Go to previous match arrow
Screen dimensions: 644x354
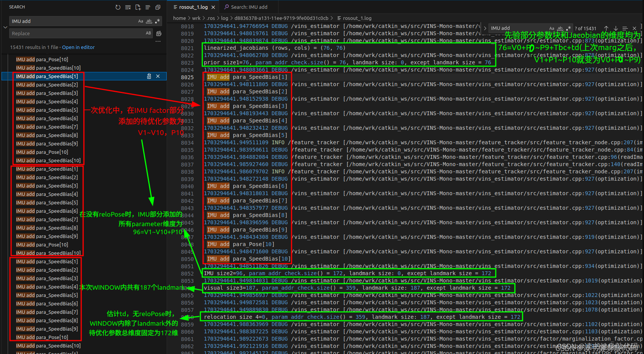(x=606, y=28)
